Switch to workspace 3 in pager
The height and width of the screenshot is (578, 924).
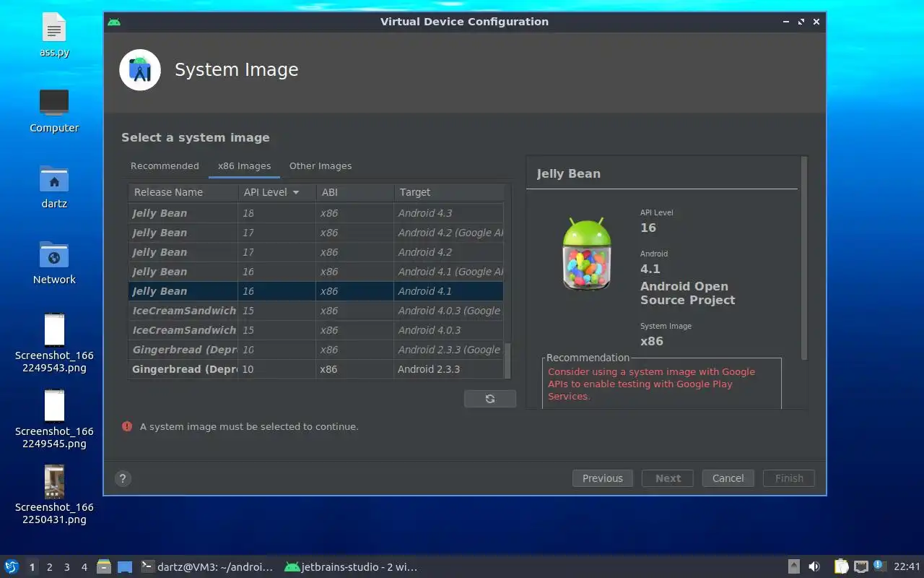(x=67, y=567)
